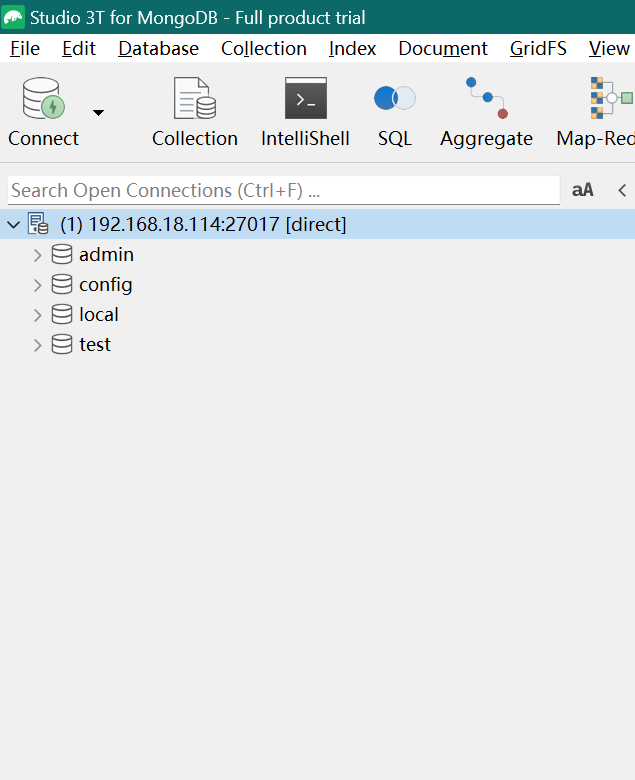Toggle the aA case-sensitive search option
Viewport: 635px width, 780px height.
582,190
